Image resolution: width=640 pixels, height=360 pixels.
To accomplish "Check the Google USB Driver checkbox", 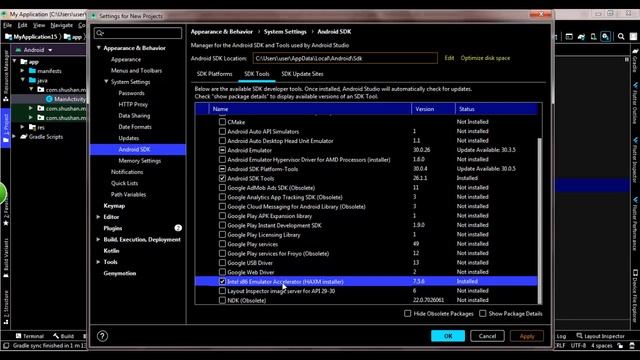I will click(x=222, y=262).
